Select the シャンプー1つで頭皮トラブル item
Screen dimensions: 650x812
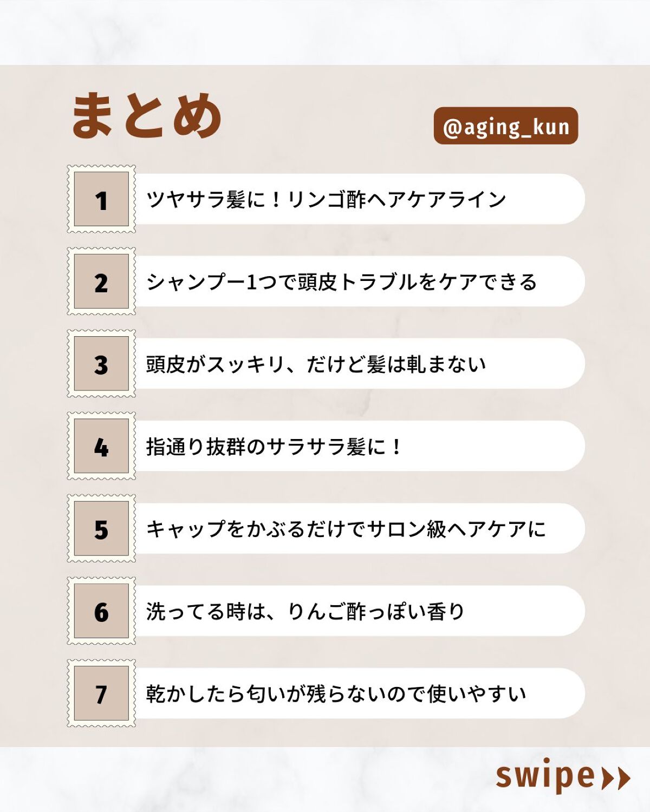(x=341, y=281)
